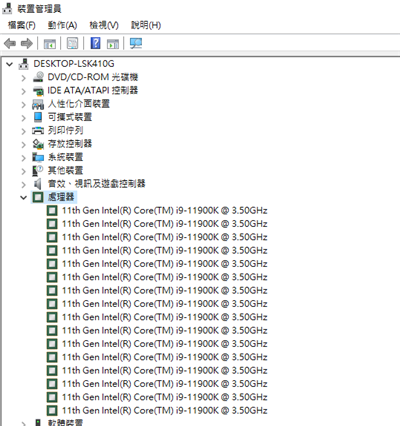This screenshot has width=400, height=426.
Task: Open the 動作(A) menu
Action: pyautogui.click(x=62, y=25)
